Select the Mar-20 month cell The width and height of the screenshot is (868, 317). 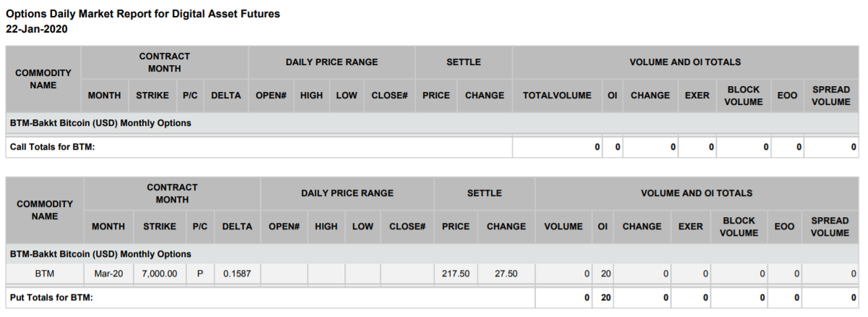109,274
